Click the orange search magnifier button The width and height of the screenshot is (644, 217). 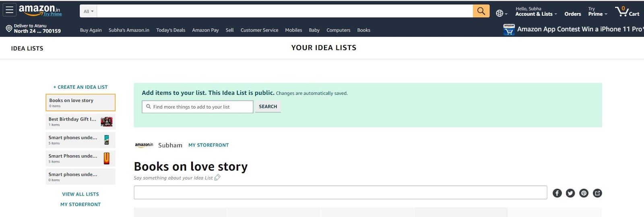481,11
